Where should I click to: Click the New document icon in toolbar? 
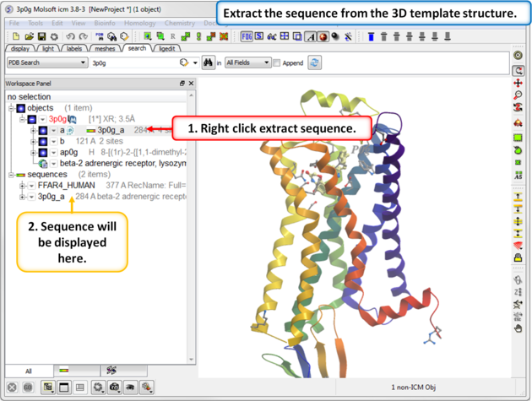click(x=16, y=37)
